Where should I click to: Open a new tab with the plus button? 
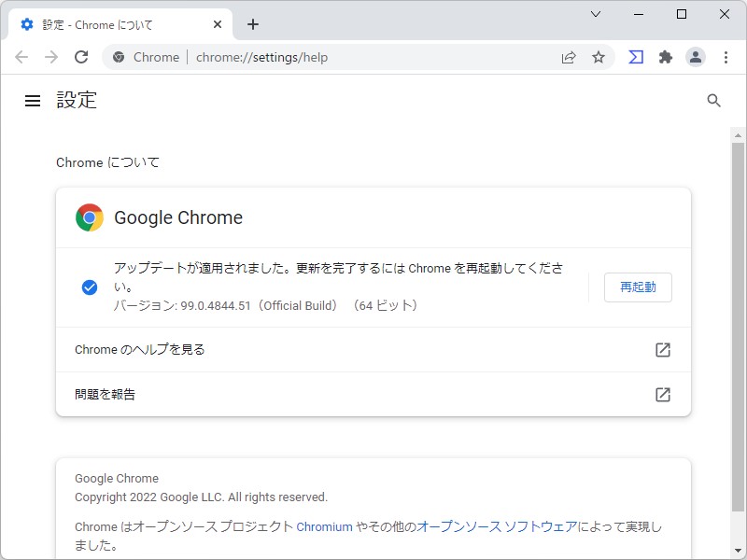pos(252,24)
